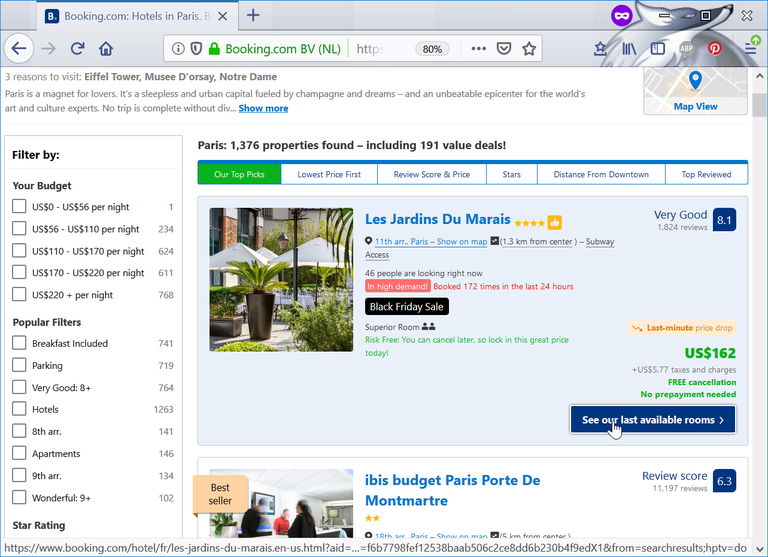Open page actions three-dots menu
Image resolution: width=768 pixels, height=557 pixels.
[x=479, y=48]
